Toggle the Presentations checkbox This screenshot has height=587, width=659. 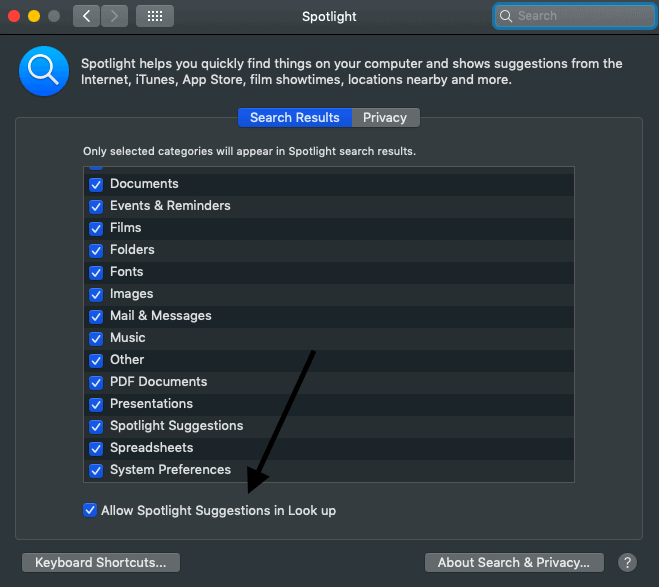coord(96,404)
